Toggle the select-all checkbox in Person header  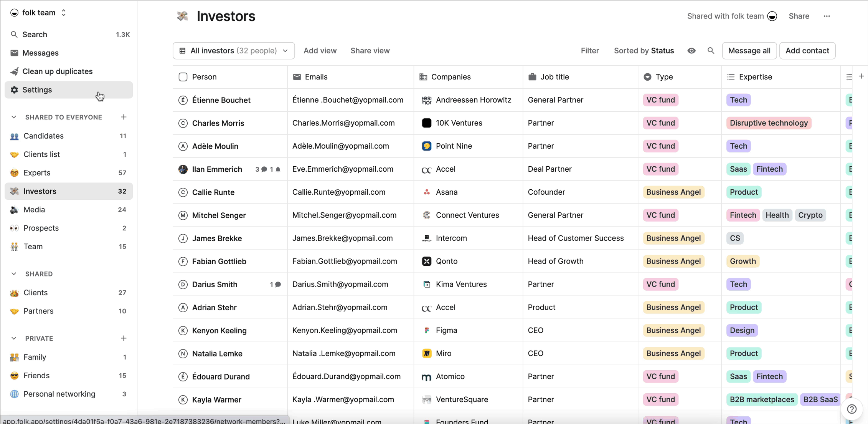tap(183, 77)
